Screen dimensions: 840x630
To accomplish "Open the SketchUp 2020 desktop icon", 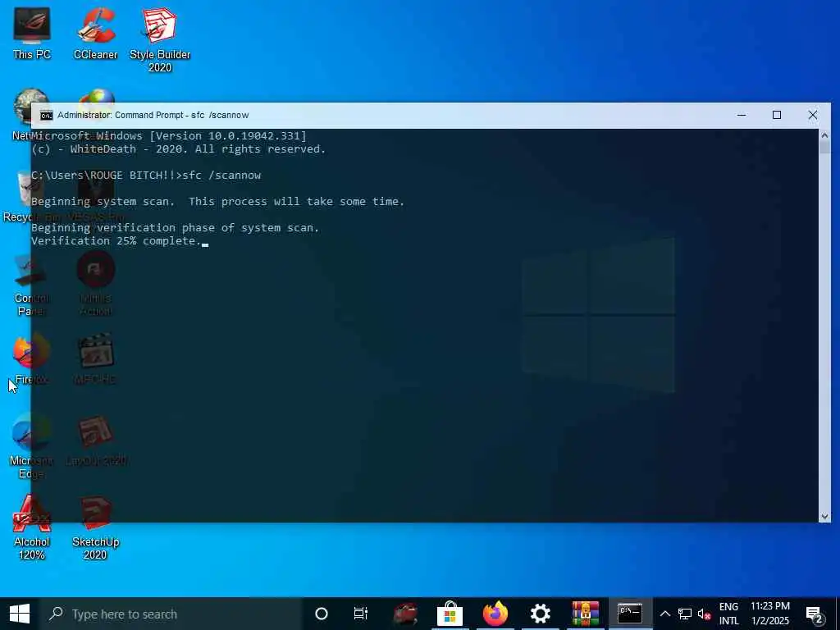I will (x=95, y=527).
